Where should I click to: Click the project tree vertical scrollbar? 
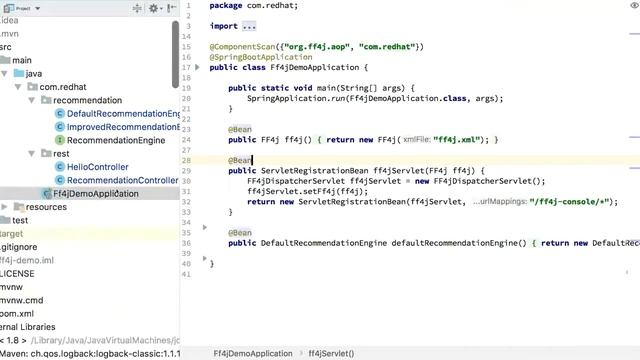point(176,54)
